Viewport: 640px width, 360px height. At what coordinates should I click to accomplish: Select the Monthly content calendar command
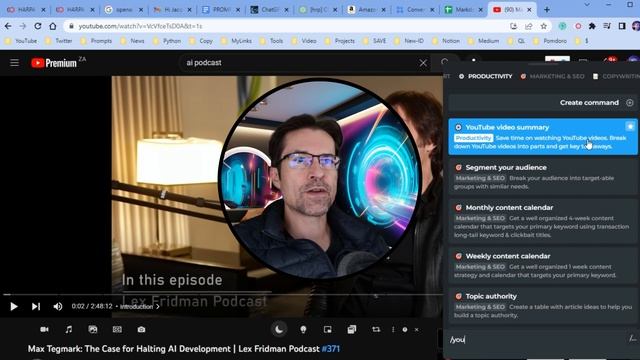pyautogui.click(x=542, y=221)
